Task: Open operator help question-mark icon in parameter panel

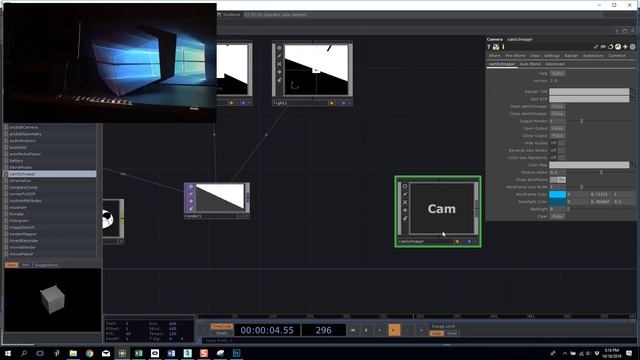Action: (489, 47)
